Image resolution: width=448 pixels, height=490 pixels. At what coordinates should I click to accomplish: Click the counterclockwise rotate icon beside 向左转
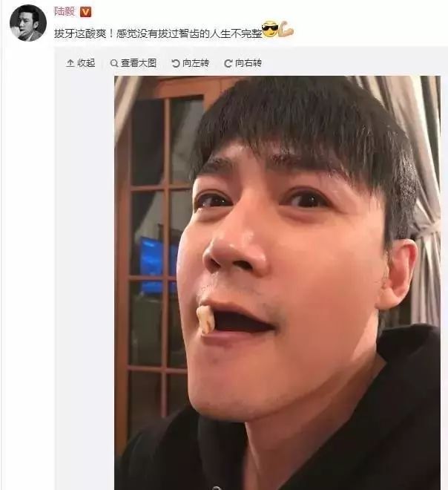[176, 63]
